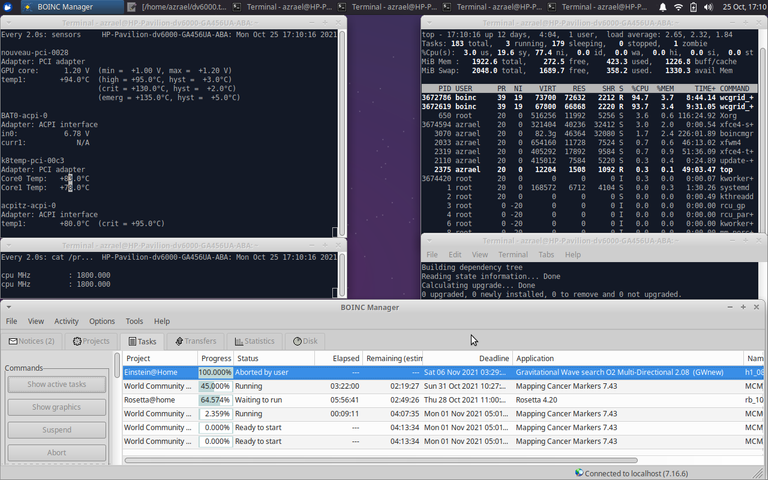This screenshot has height=480, width=768.
Task: Open the Projects tab
Action: click(91, 341)
